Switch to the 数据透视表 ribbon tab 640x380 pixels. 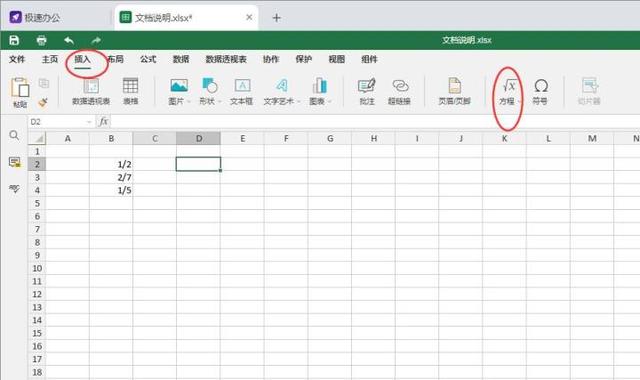click(226, 60)
